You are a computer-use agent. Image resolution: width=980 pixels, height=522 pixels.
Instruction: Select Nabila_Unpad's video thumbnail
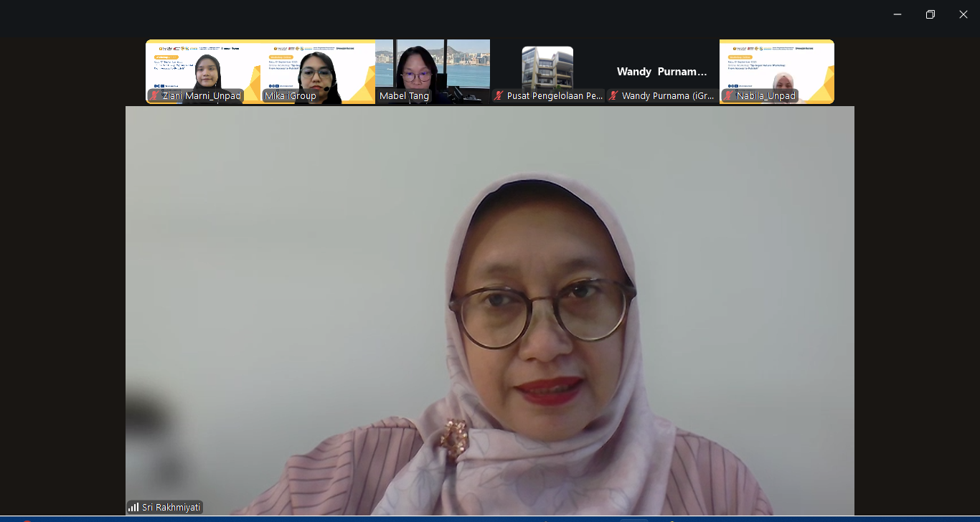[x=777, y=72]
